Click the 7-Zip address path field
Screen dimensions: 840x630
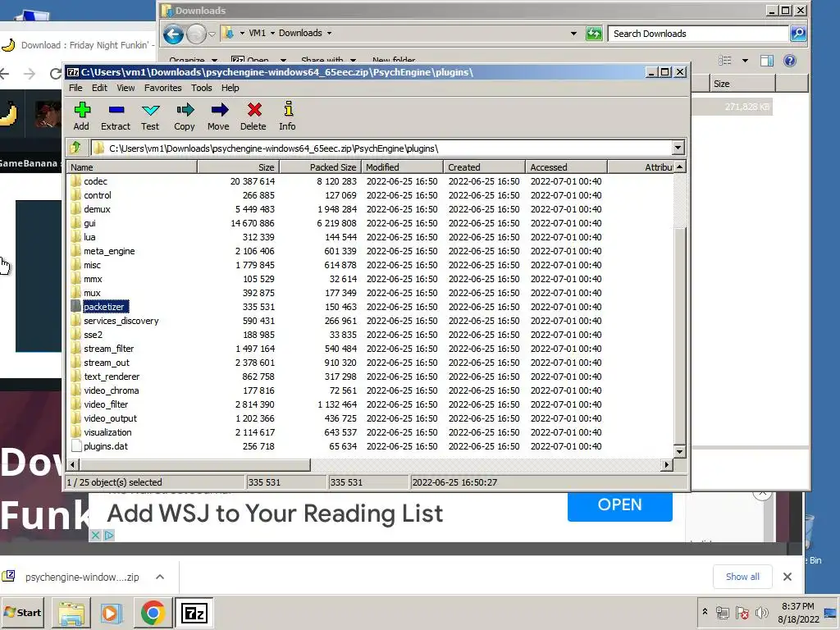click(381, 148)
